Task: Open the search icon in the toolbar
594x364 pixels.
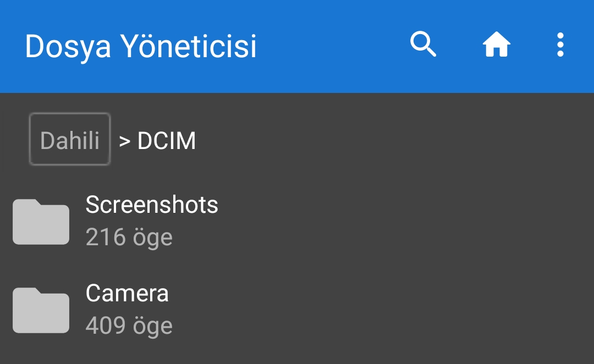Action: (422, 46)
